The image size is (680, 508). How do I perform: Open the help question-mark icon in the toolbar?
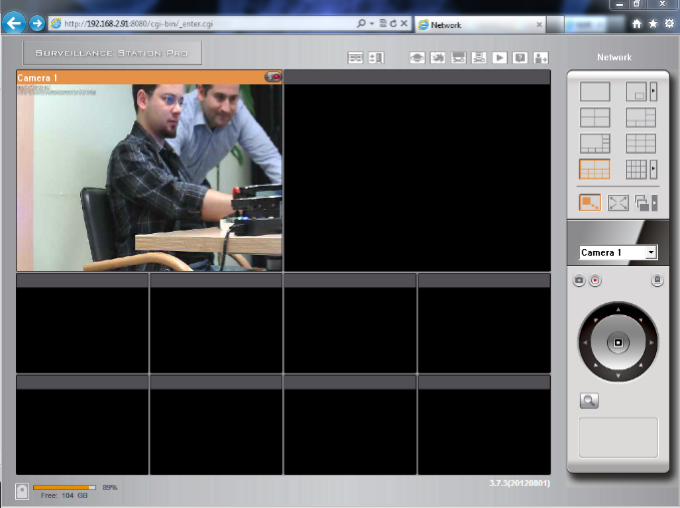point(520,58)
